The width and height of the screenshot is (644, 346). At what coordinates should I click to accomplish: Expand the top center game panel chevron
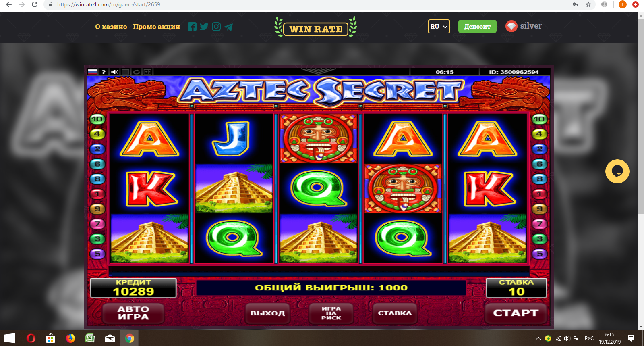pyautogui.click(x=318, y=71)
